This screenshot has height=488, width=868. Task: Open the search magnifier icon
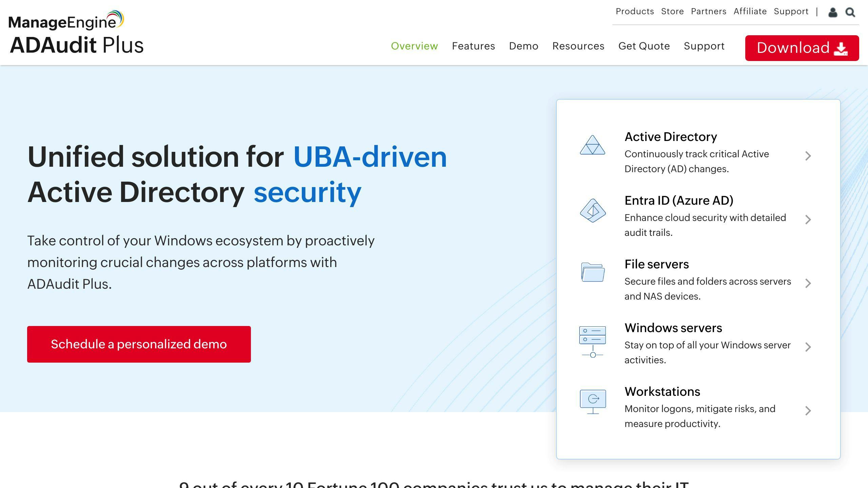[850, 13]
